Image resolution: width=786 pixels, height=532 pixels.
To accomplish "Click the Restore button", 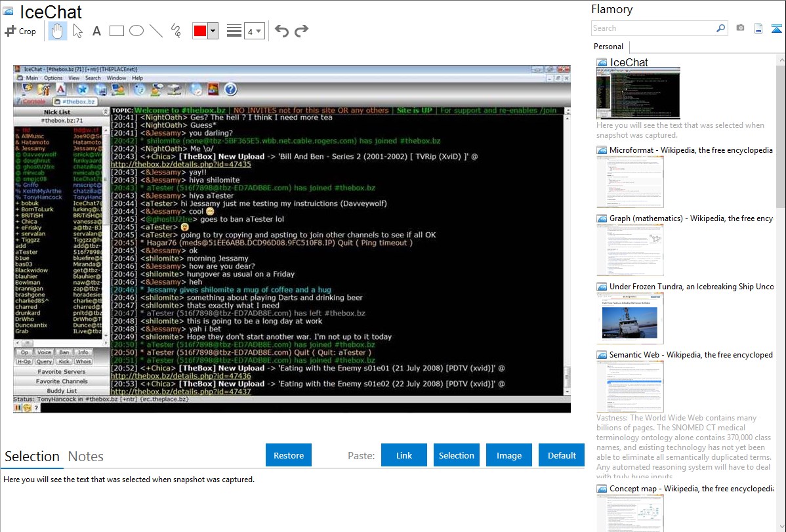I will 288,455.
